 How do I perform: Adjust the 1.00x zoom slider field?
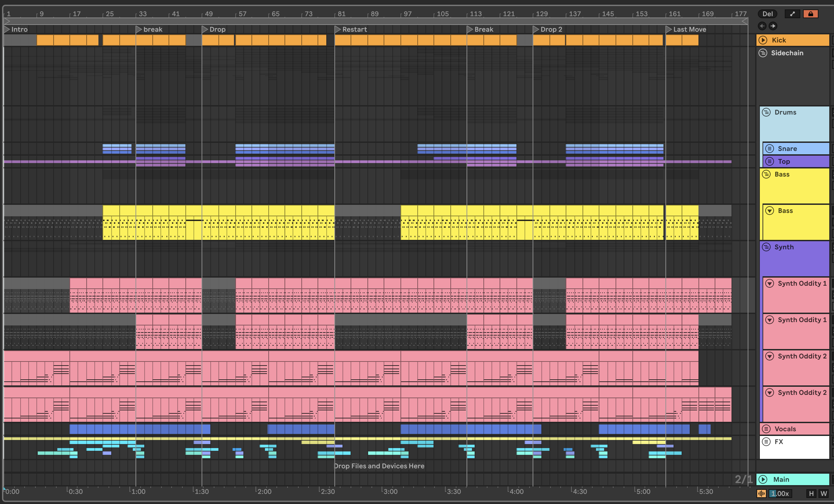780,494
